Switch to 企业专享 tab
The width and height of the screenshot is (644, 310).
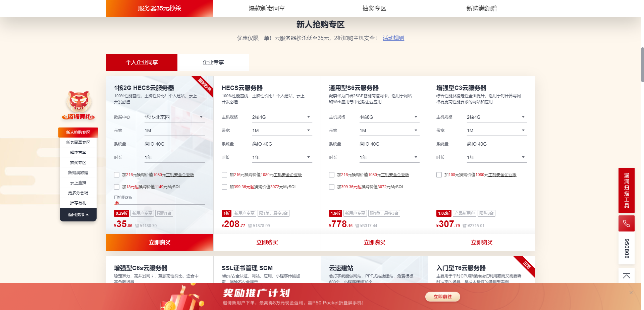[x=213, y=62]
